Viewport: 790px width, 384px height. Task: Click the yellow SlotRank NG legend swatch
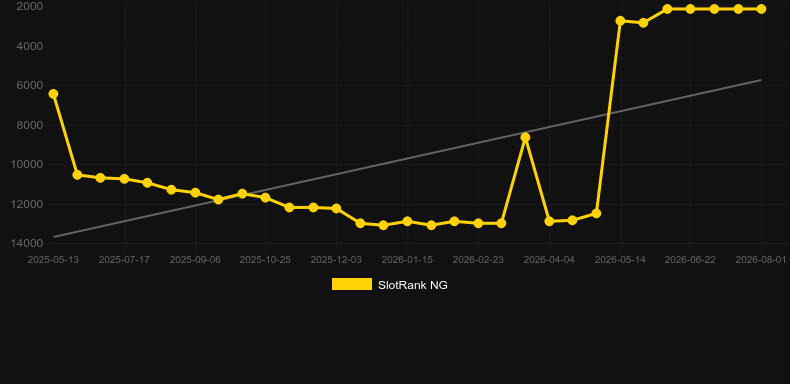[x=352, y=284]
